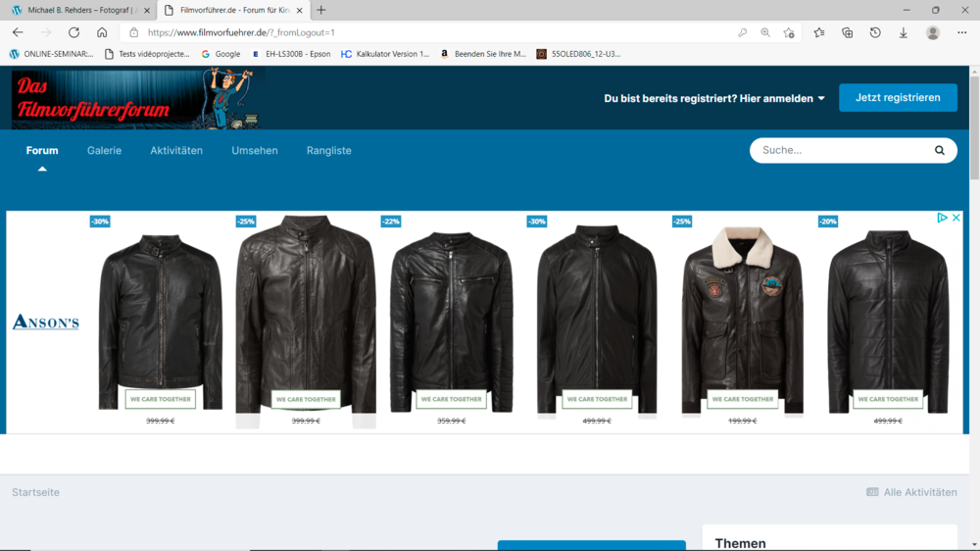Viewport: 980px width, 551px height.
Task: Click the magnifier search icon in Suche field
Action: [x=939, y=150]
